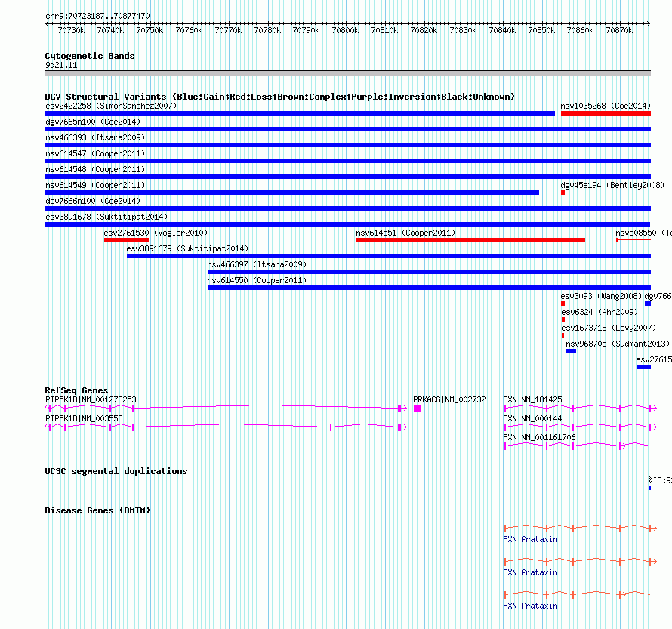Click the DGV Structural Variants track title

point(280,97)
